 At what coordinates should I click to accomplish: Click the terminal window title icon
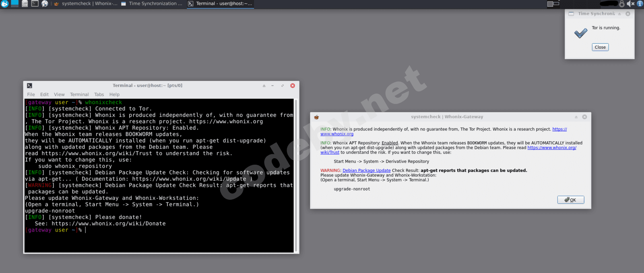29,85
